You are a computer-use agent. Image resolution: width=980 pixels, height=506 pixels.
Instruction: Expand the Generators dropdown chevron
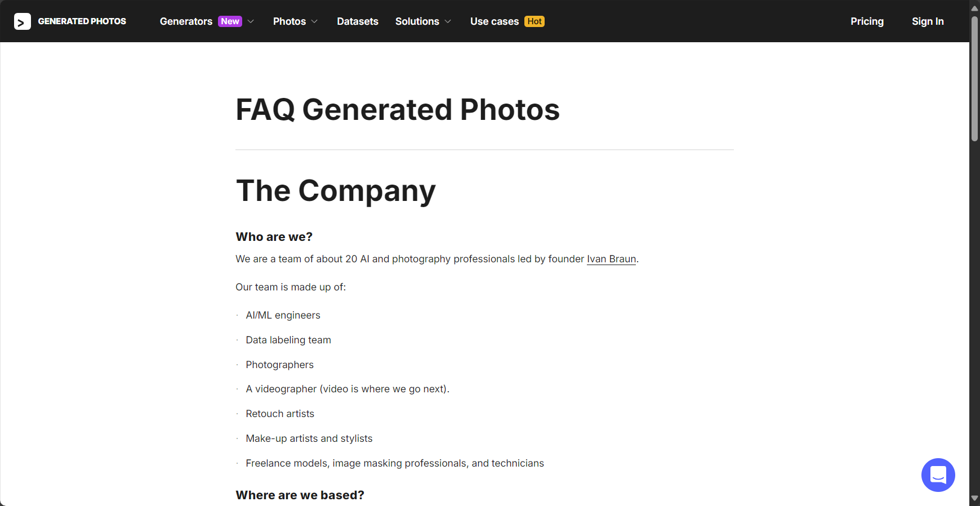(251, 21)
